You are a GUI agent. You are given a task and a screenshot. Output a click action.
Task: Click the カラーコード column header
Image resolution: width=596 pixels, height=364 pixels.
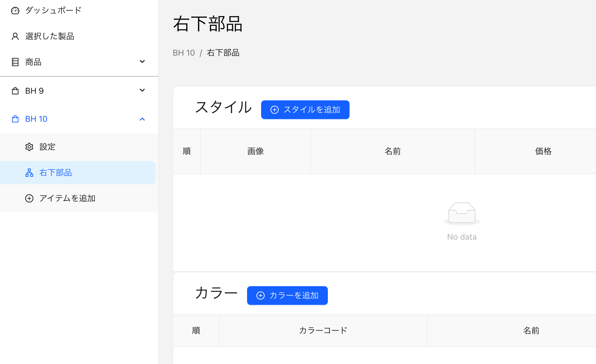click(x=323, y=331)
